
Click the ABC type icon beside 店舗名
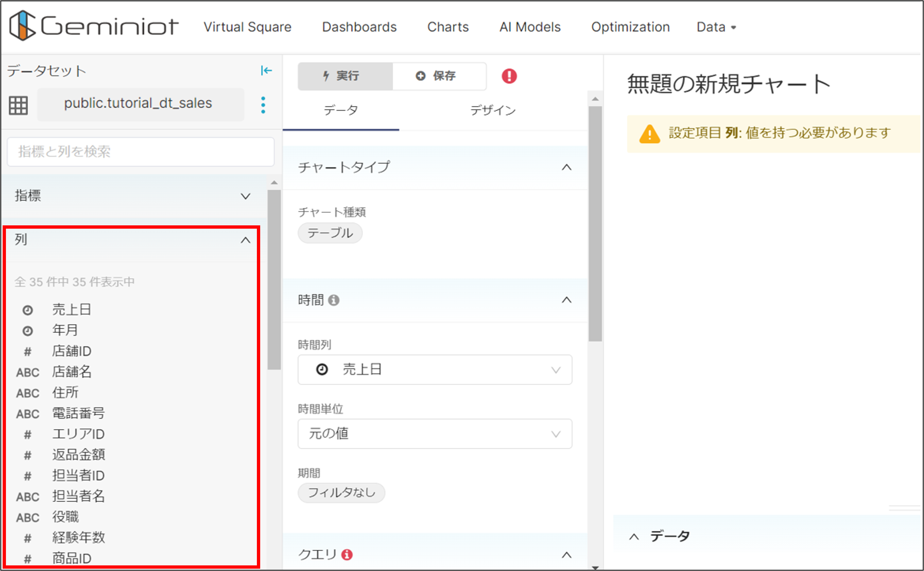pos(28,372)
